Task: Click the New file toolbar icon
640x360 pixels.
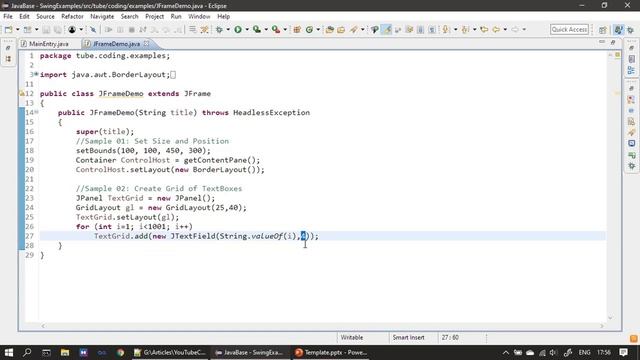Action: pos(8,29)
